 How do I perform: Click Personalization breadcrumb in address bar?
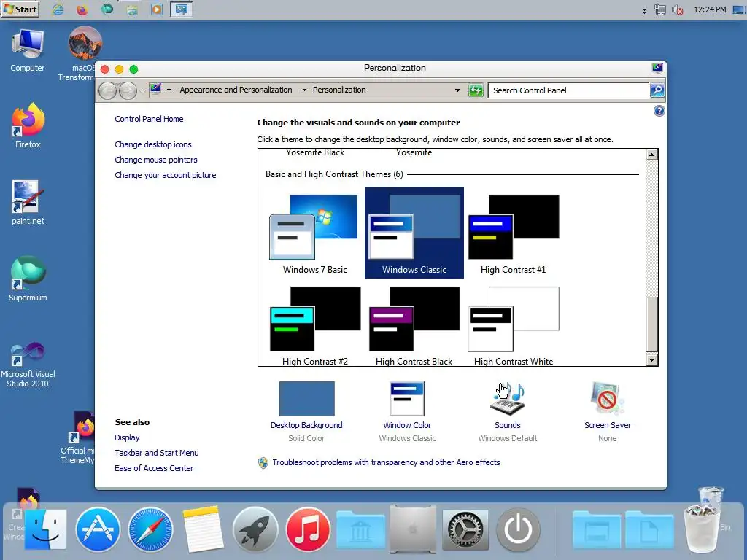tap(339, 90)
